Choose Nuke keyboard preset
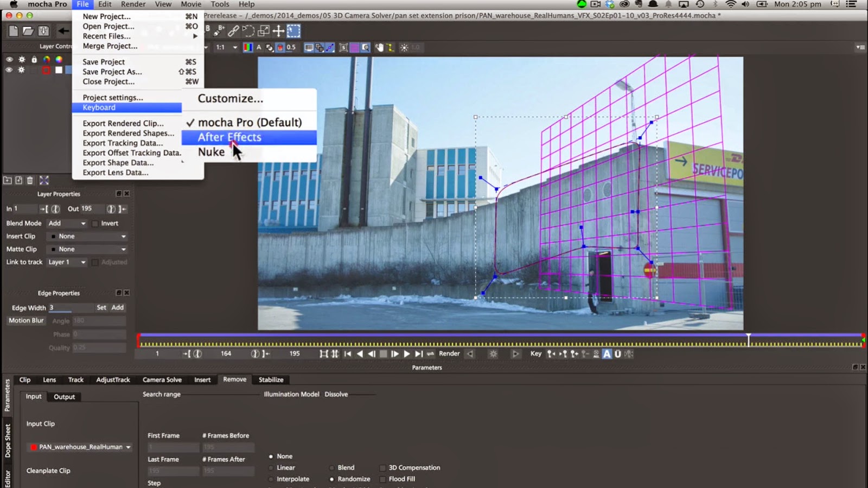The width and height of the screenshot is (868, 488). point(249,152)
